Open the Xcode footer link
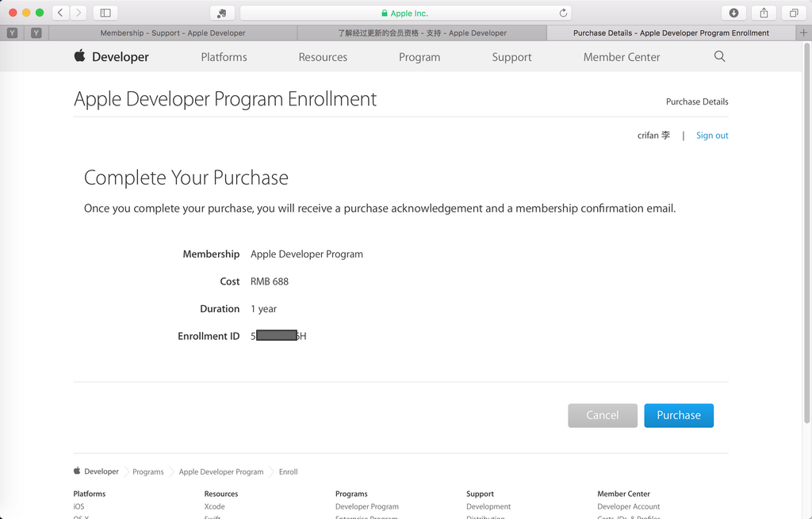The image size is (812, 519). click(214, 506)
